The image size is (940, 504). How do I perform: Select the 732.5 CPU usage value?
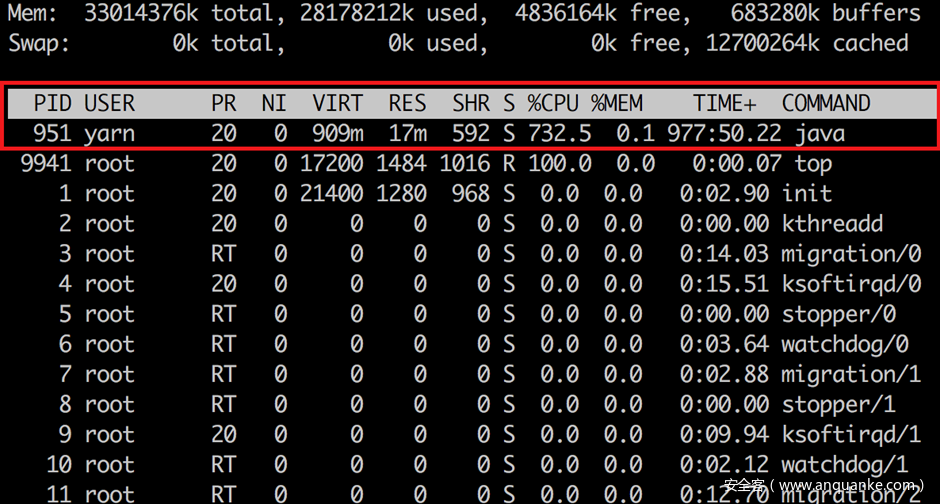[x=560, y=133]
